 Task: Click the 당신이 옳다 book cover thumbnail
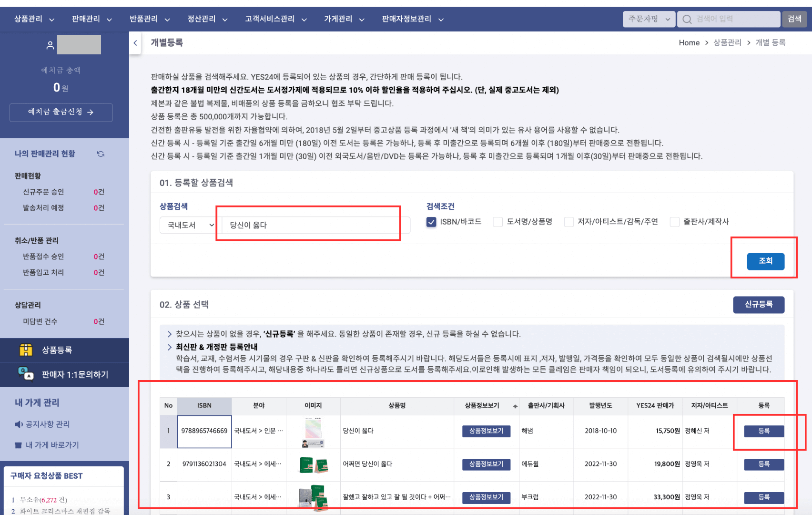pos(313,432)
